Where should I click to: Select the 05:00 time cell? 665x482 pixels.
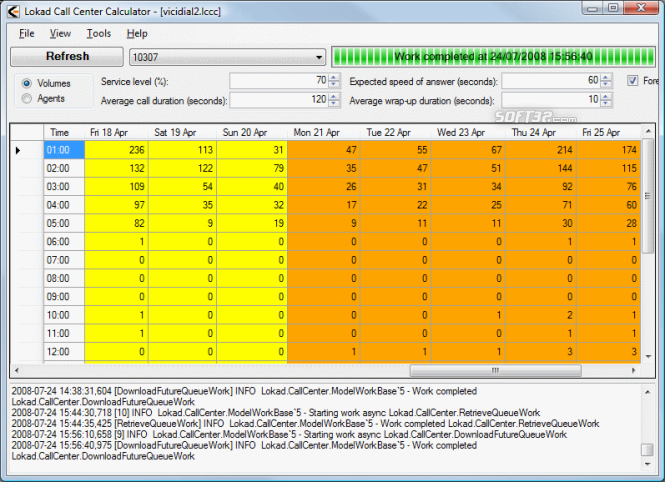tap(64, 223)
